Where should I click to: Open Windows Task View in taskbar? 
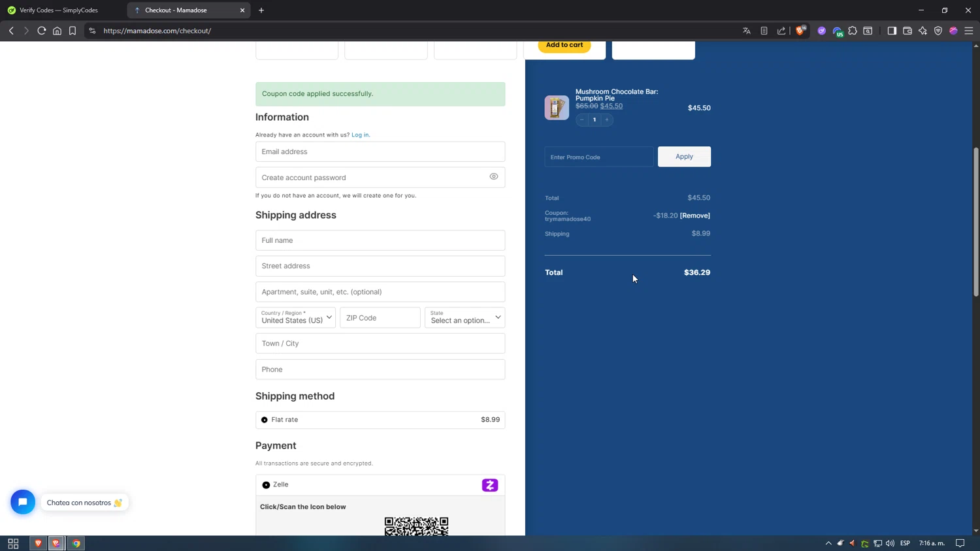[x=13, y=543]
